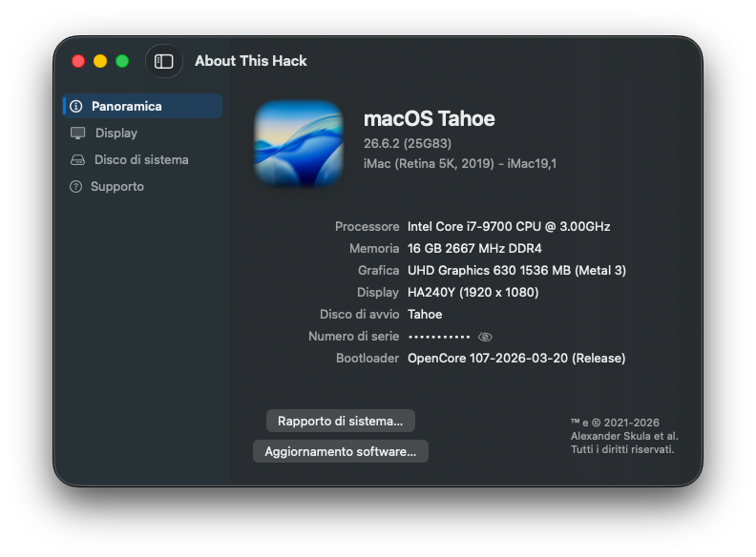Screen dimensions: 756x557
Task: Switch to Disco di sistema section
Action: coord(143,160)
